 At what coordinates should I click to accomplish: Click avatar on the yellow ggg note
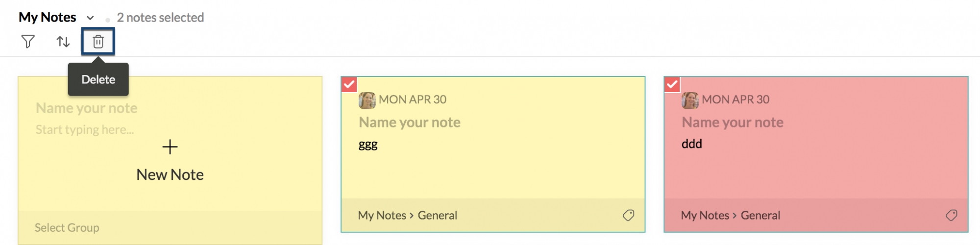(367, 100)
